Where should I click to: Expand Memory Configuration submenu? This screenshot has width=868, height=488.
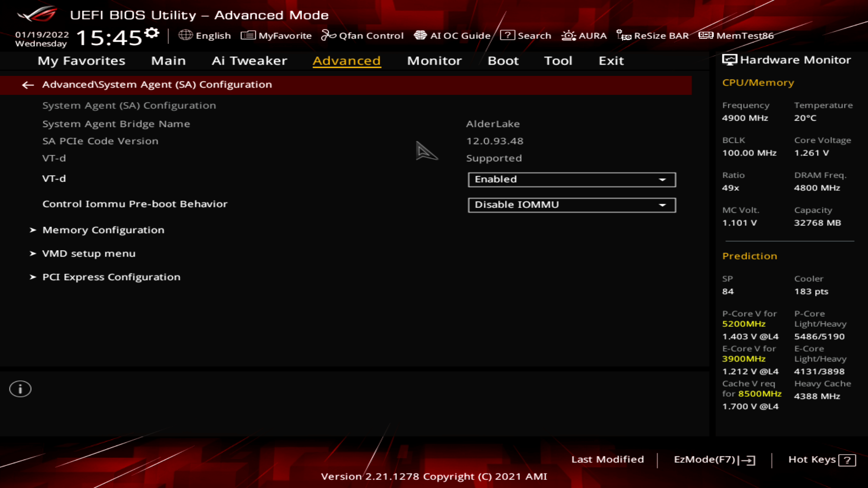[x=103, y=230]
